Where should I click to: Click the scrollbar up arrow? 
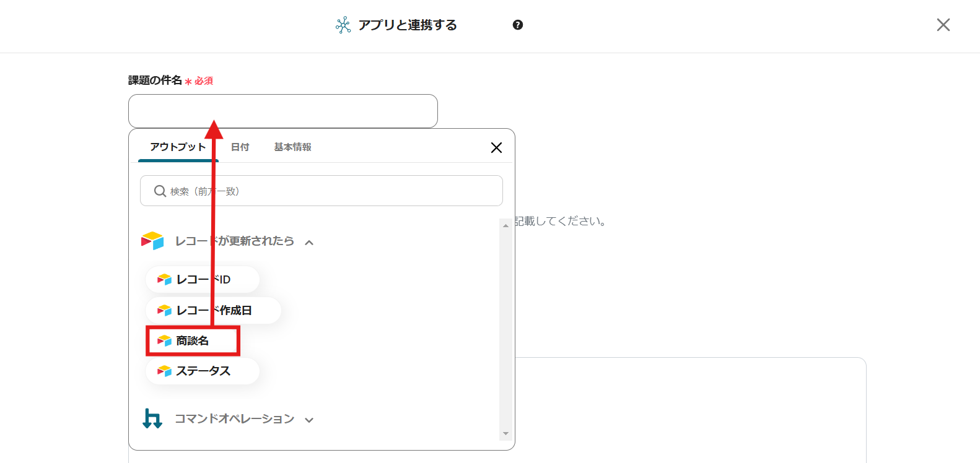tap(505, 225)
